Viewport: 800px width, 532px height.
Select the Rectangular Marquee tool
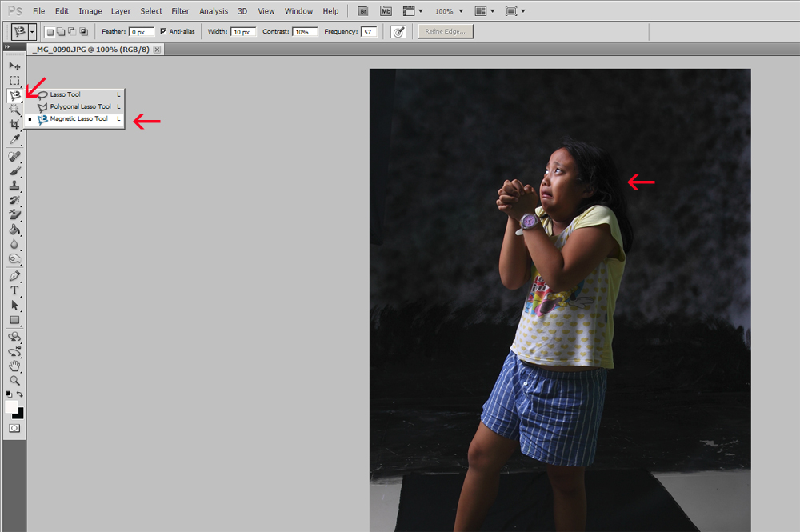[x=14, y=81]
